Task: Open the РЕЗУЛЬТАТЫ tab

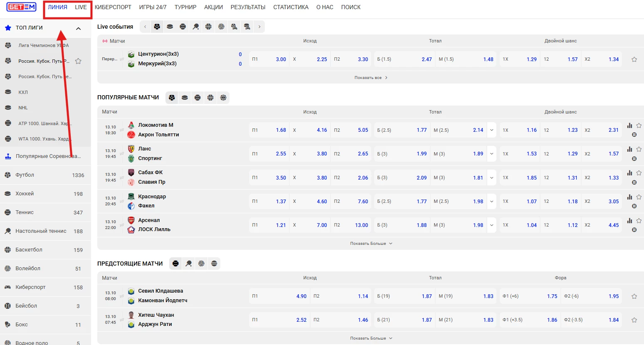Action: pos(248,7)
